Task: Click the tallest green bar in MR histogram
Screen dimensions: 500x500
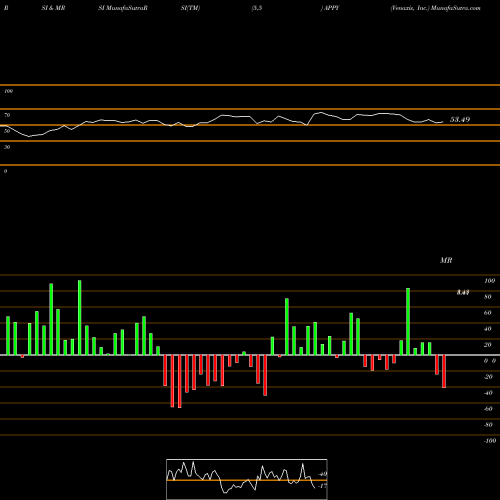Action: (x=80, y=318)
